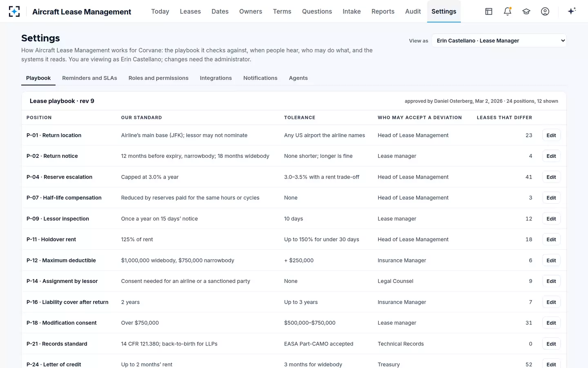Image resolution: width=588 pixels, height=368 pixels.
Task: Open the Owners page
Action: tap(251, 11)
